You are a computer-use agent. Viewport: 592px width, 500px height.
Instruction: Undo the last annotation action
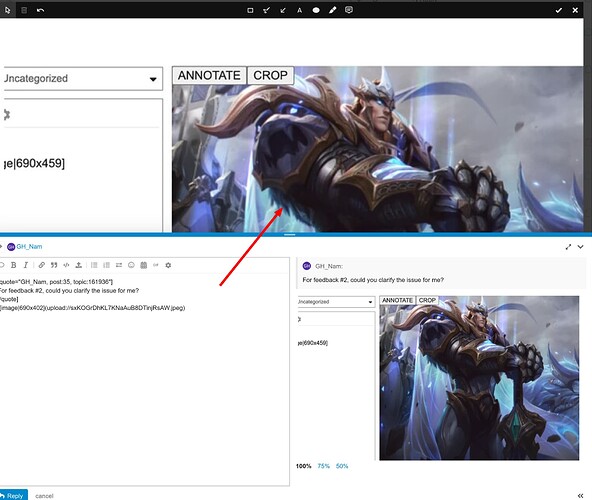pos(40,10)
